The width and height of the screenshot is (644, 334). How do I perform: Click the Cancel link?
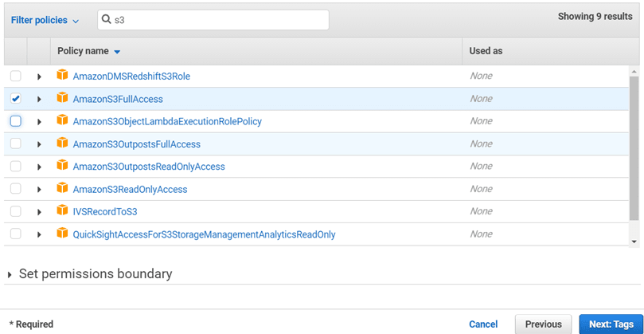point(483,324)
